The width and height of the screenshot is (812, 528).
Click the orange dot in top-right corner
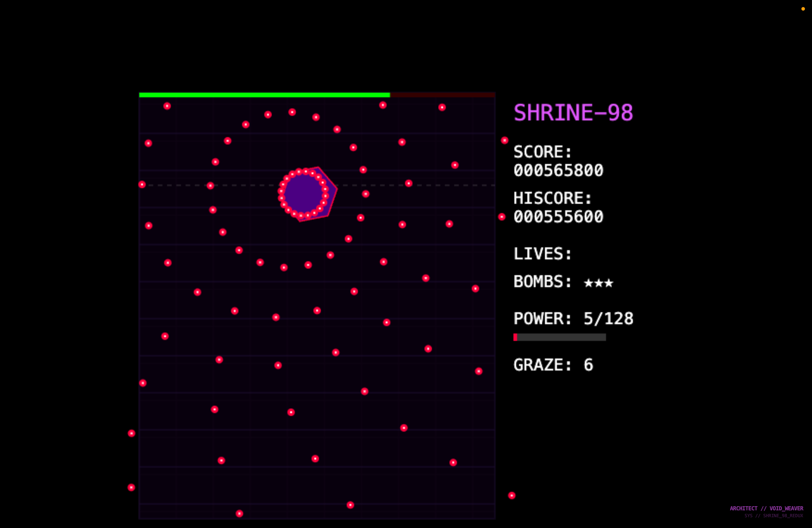[803, 9]
